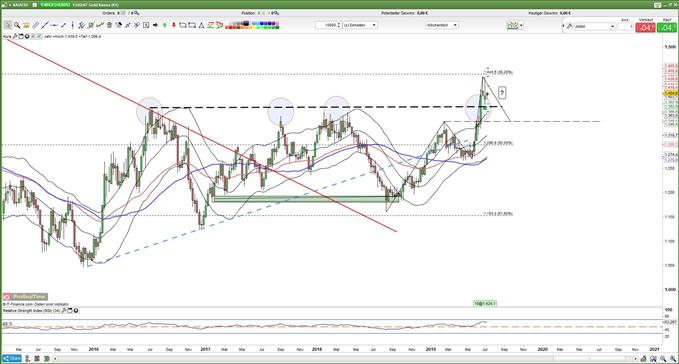Image resolution: width=679 pixels, height=364 pixels.
Task: Click the red Verkauf sell button
Action: (x=645, y=28)
